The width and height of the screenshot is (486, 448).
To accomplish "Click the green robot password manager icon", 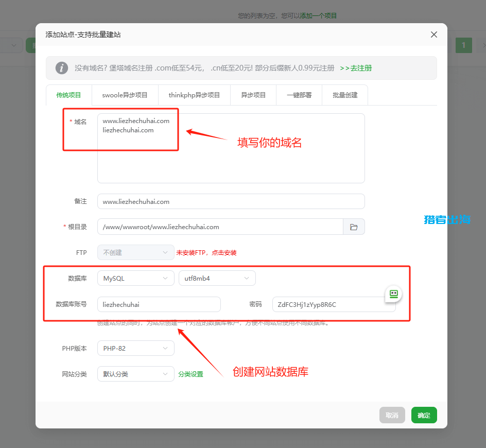I will point(394,294).
